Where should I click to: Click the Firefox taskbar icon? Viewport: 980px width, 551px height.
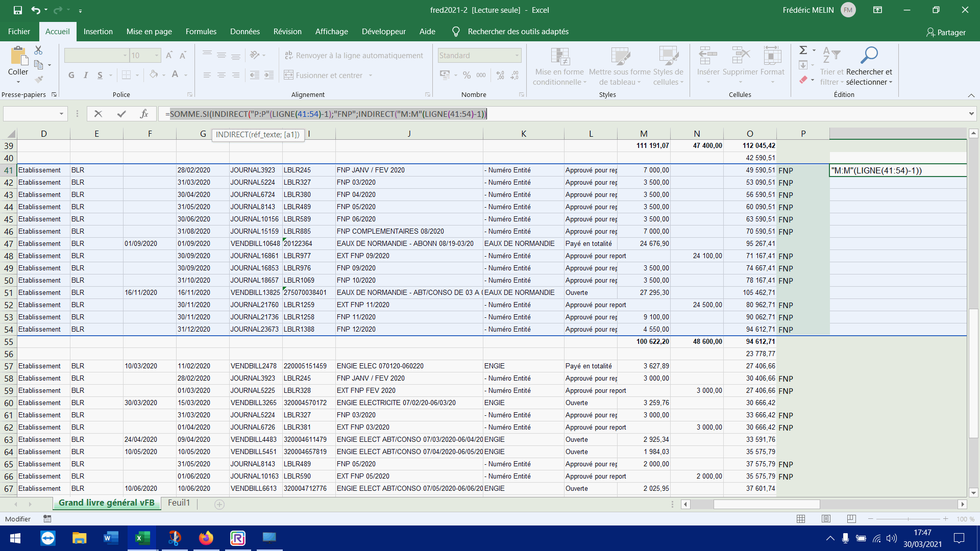206,538
